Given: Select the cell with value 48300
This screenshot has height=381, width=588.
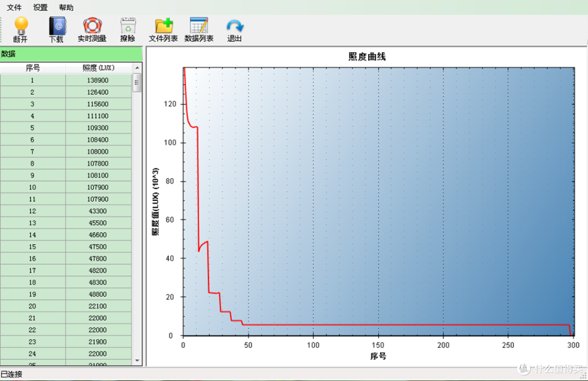Looking at the screenshot, I should [98, 282].
